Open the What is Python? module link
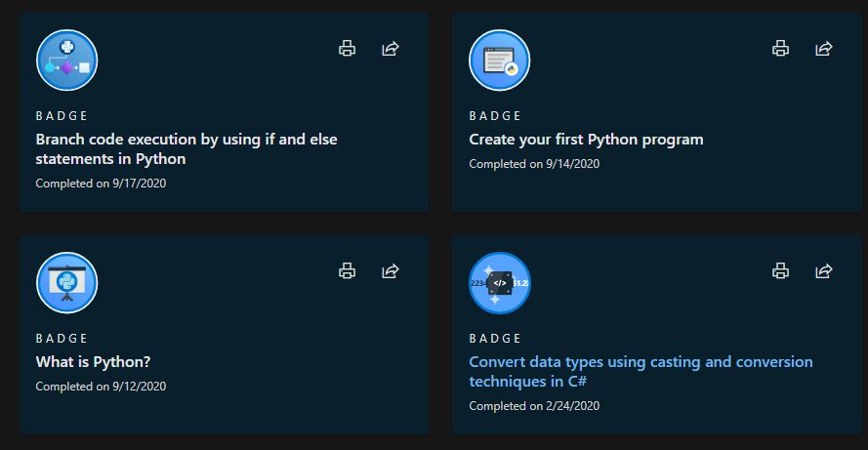Viewport: 868px width, 450px height. (x=93, y=362)
